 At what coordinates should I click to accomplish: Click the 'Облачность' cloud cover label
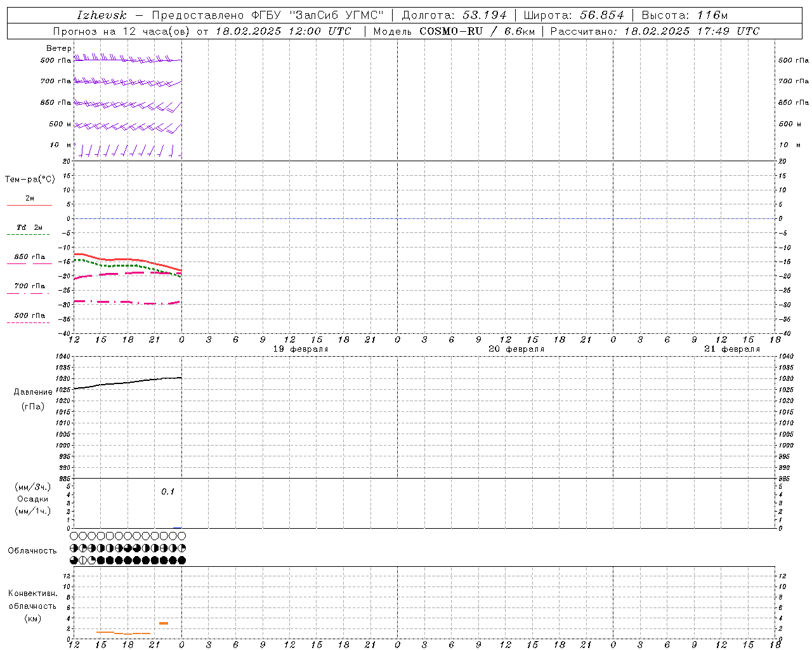(32, 551)
